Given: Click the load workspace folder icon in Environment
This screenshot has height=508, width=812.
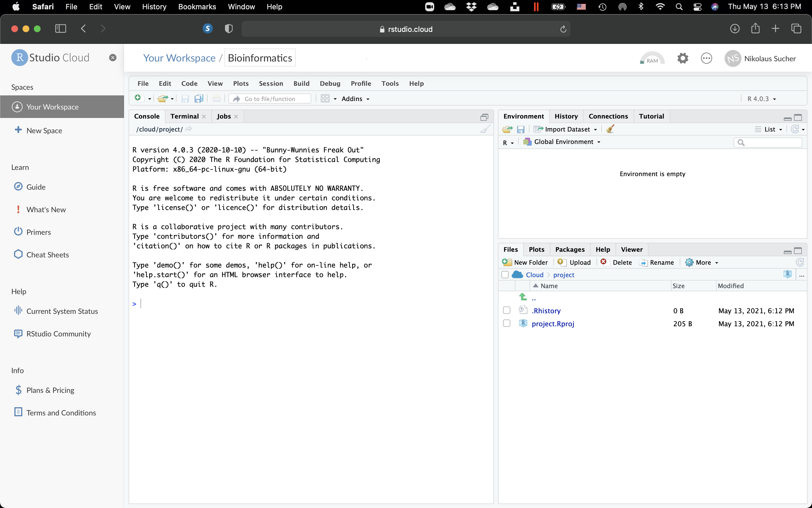Looking at the screenshot, I should pos(507,129).
